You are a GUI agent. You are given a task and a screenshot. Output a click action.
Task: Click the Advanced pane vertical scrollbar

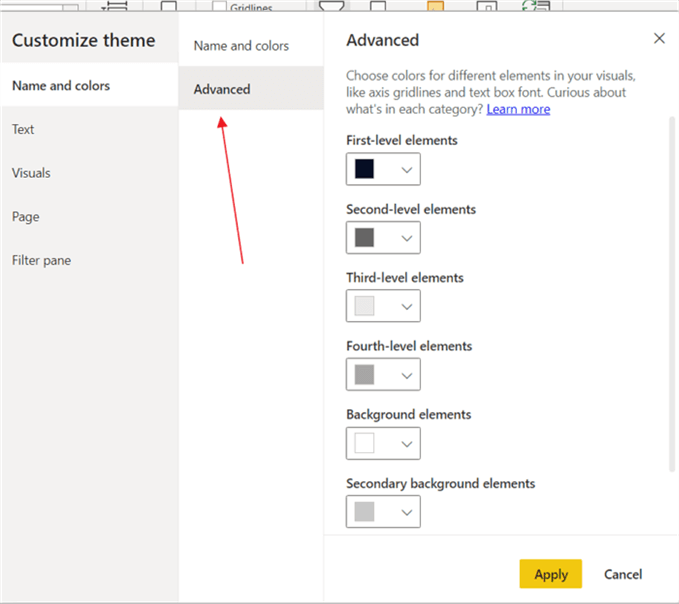coord(672,294)
